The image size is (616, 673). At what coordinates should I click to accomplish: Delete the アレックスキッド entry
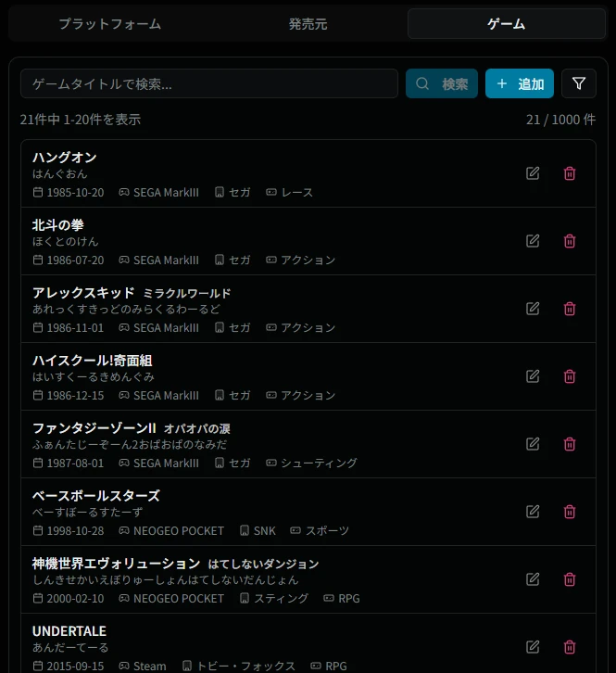(570, 309)
